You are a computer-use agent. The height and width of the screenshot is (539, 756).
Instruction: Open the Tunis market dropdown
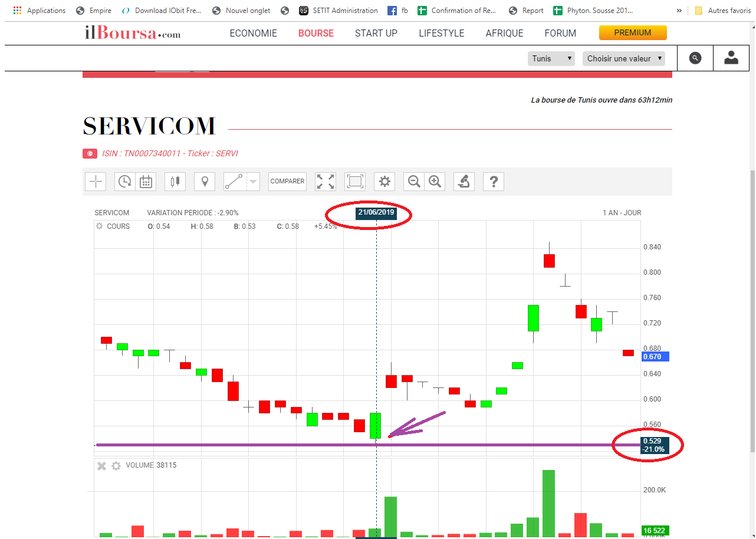[551, 58]
